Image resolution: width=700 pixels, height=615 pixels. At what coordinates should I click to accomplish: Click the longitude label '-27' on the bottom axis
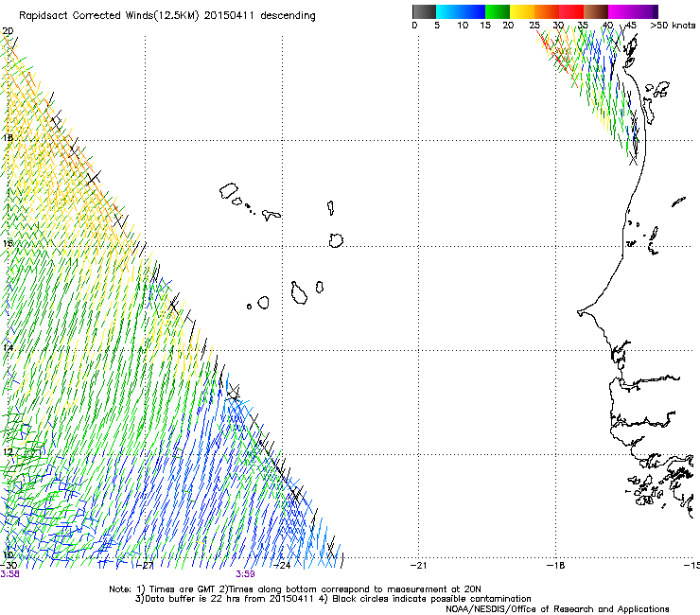pos(145,566)
